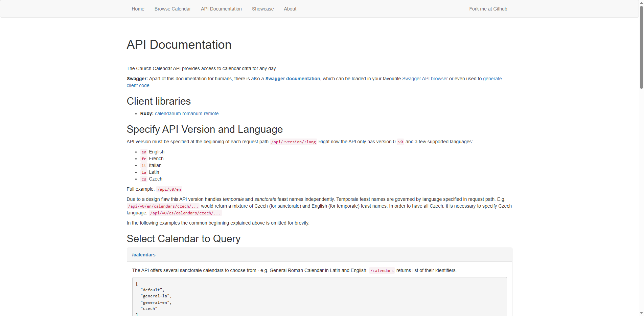Viewport: 644px width, 316px height.
Task: Click the scrollbar up arrow
Action: [x=641, y=3]
